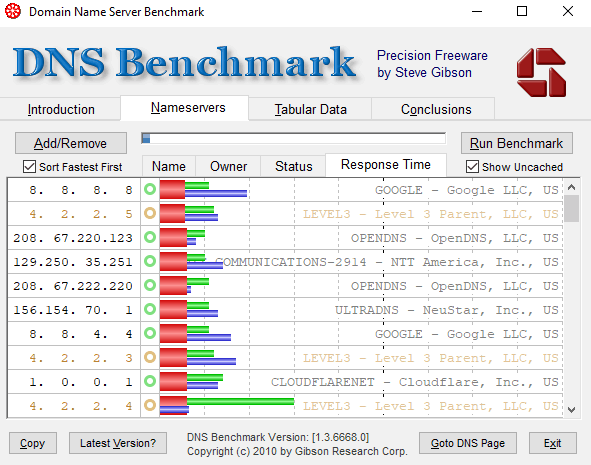
Task: Start with the Run Benchmark button
Action: (x=516, y=143)
